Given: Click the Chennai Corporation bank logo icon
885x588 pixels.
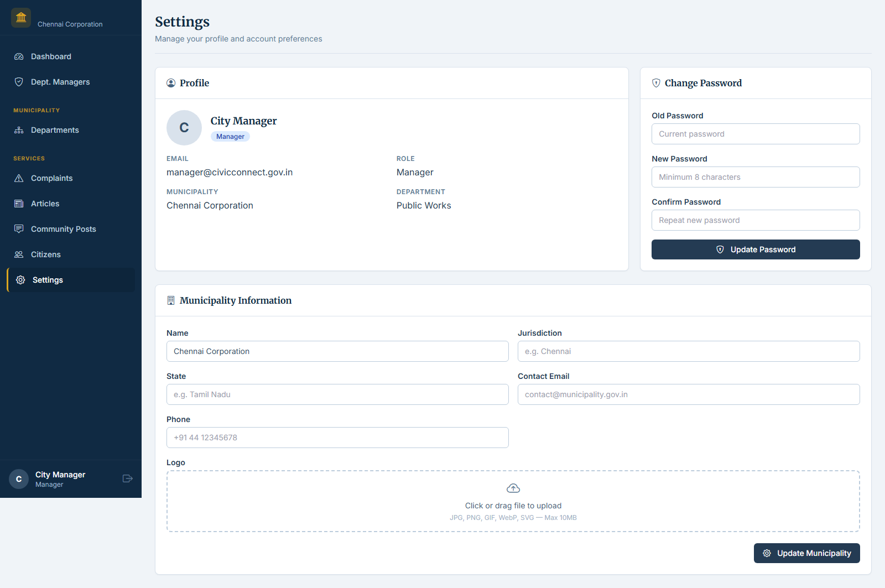Looking at the screenshot, I should [x=20, y=17].
